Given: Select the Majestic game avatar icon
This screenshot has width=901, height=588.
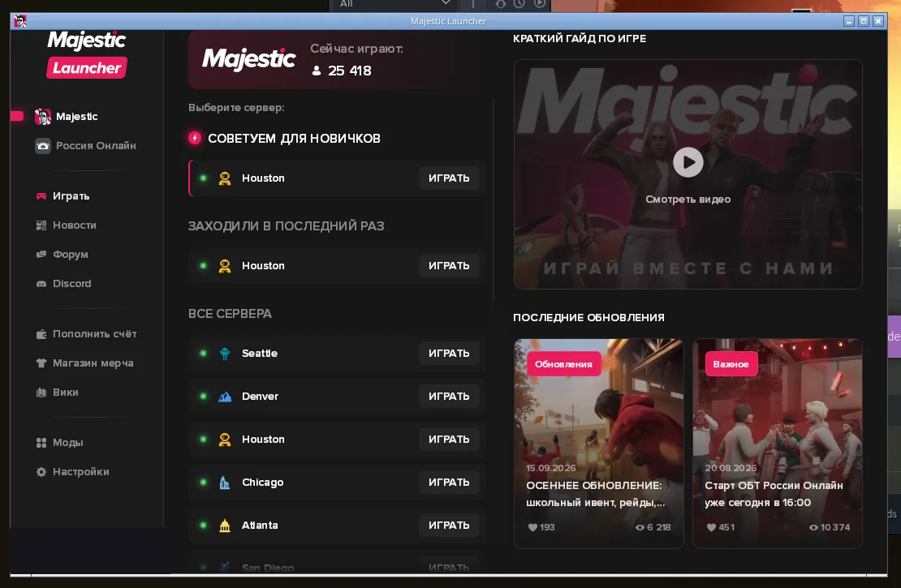Looking at the screenshot, I should pos(42,117).
